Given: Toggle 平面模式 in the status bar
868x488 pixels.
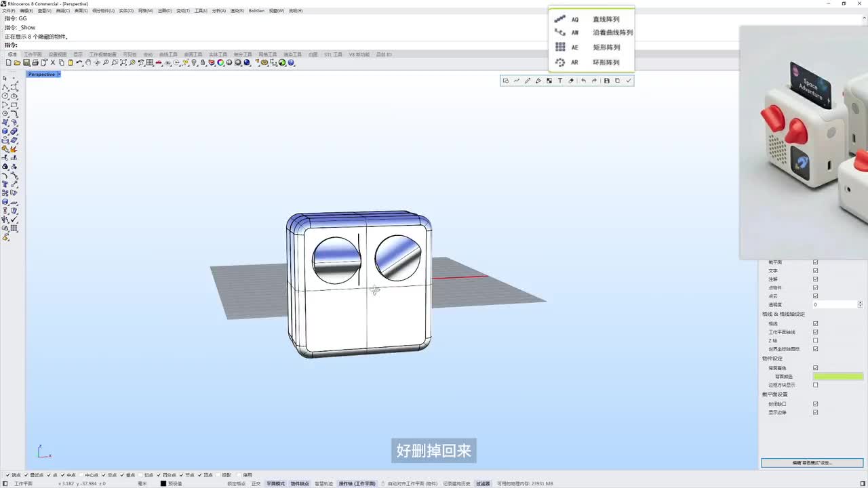Looking at the screenshot, I should [276, 484].
